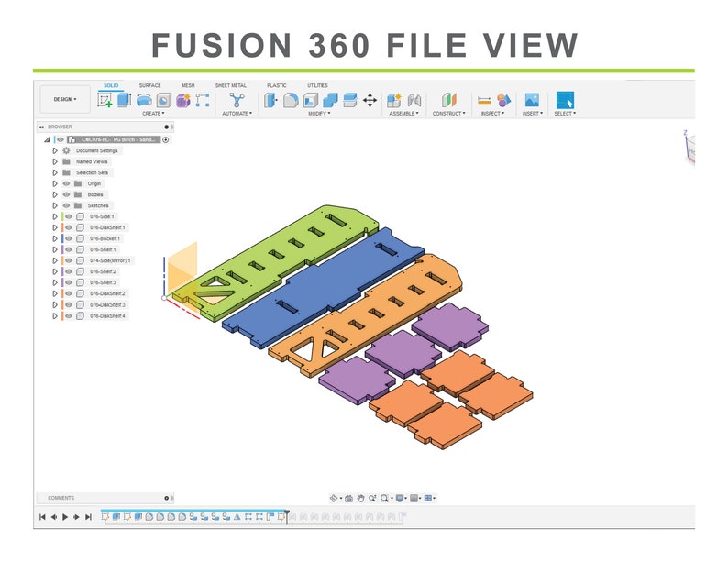
Task: Jump to timeline beginning
Action: (x=42, y=517)
